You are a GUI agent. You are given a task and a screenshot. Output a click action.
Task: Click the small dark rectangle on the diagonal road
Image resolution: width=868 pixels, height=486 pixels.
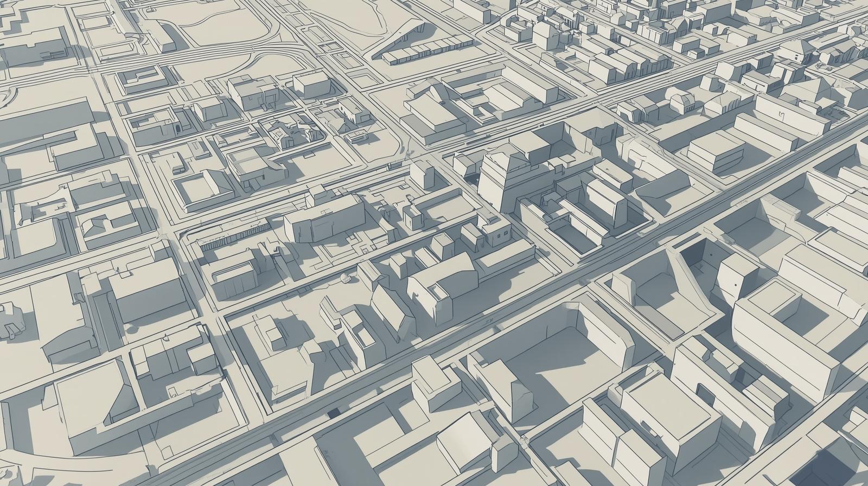pyautogui.click(x=334, y=414)
